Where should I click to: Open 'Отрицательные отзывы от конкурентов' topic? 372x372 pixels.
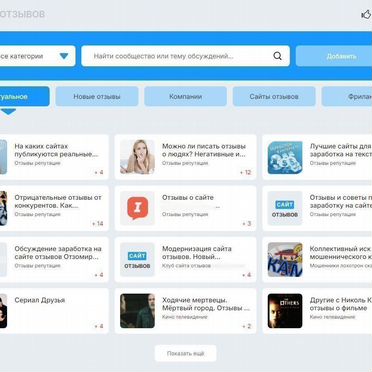(x=58, y=201)
